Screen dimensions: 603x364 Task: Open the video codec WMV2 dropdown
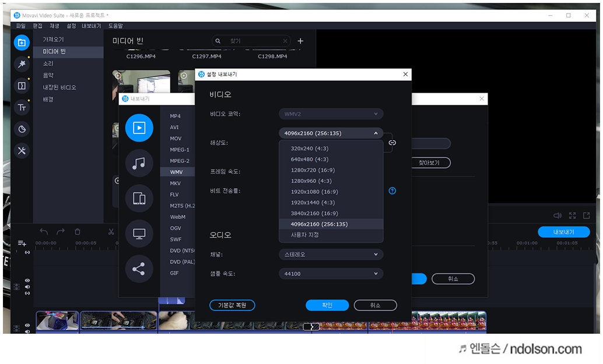point(331,114)
